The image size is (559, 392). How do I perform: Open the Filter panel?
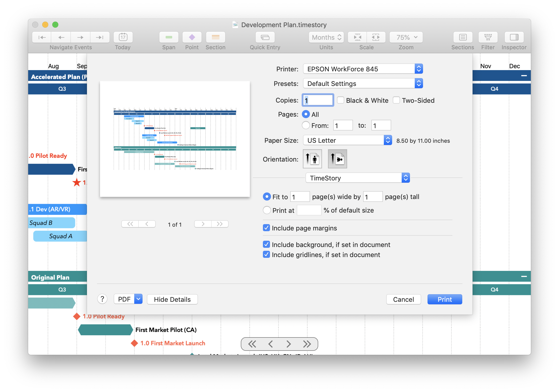click(x=487, y=37)
